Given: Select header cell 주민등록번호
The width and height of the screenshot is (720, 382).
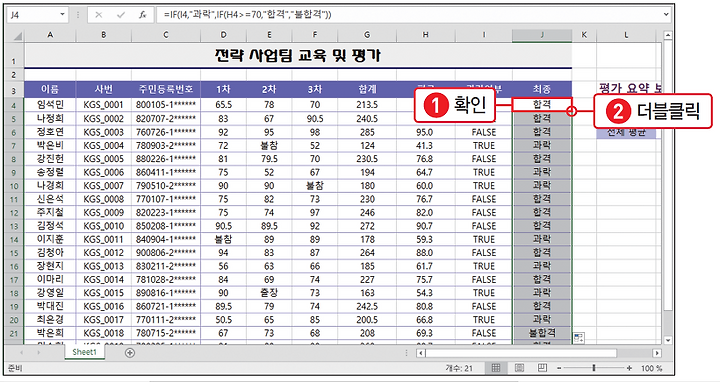Looking at the screenshot, I should tap(166, 89).
